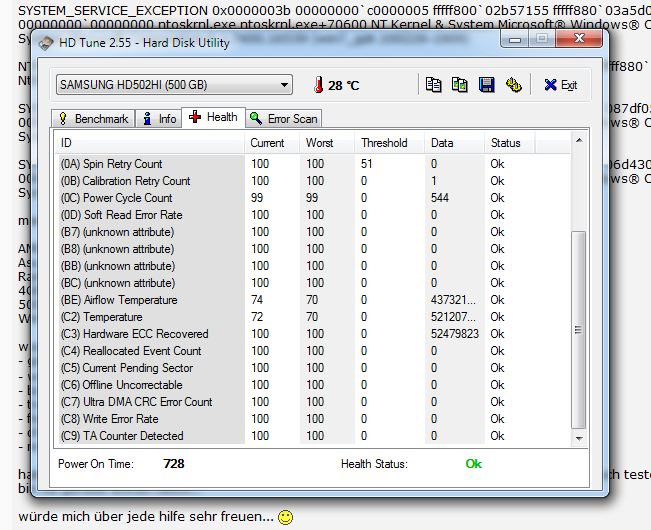Select the (BB) unknown attribute row

click(x=313, y=266)
